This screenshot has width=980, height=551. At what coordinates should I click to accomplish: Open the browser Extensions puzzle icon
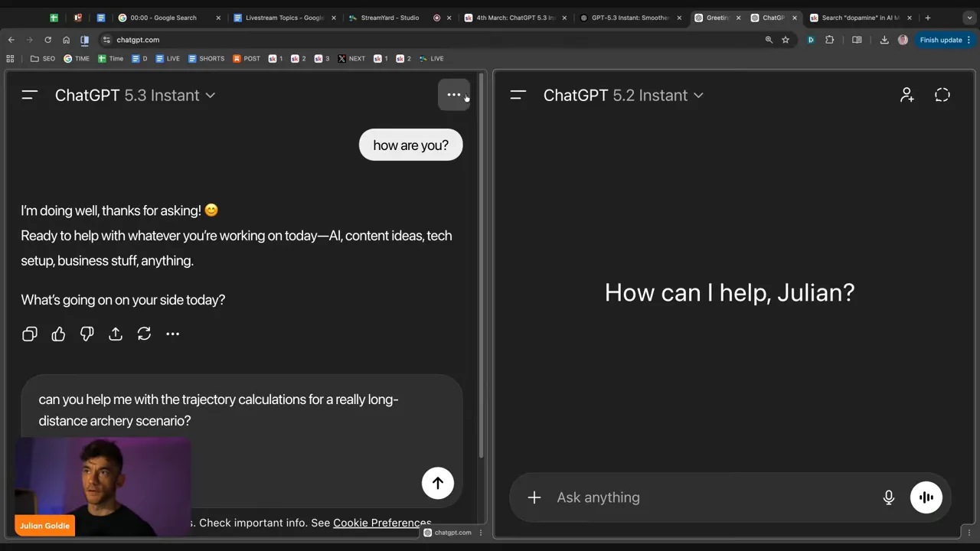(829, 40)
